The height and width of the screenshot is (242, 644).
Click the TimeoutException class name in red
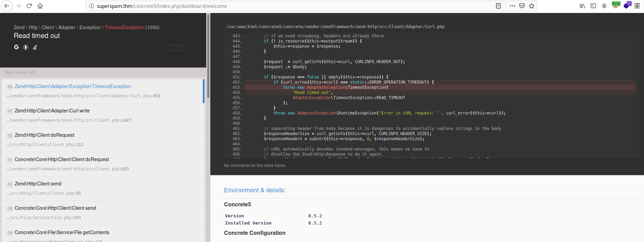point(124,27)
